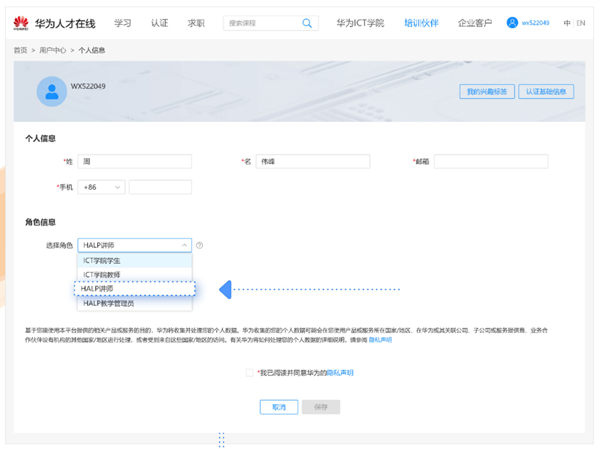The height and width of the screenshot is (449, 600).
Task: Open the 求职 menu
Action: pos(196,23)
